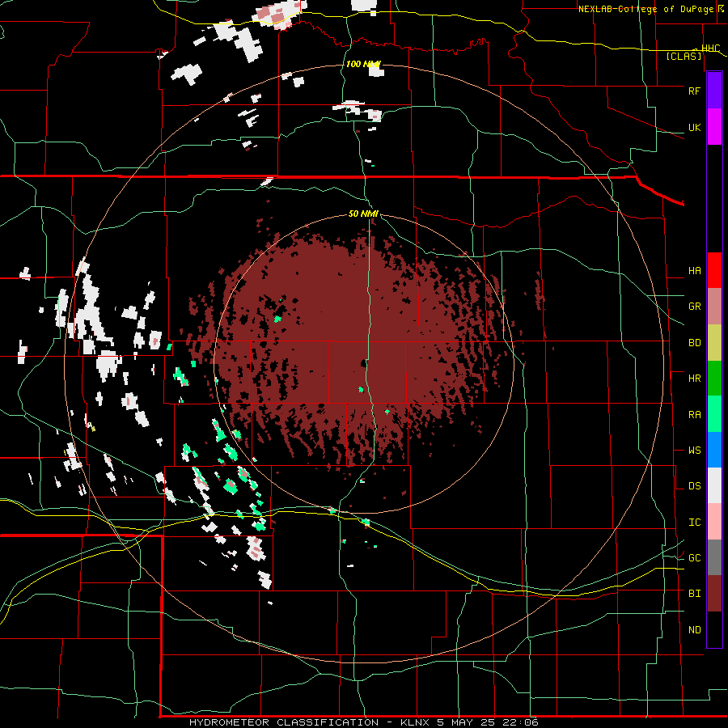Click the 'GC' legend label
728x728 pixels.
click(694, 558)
